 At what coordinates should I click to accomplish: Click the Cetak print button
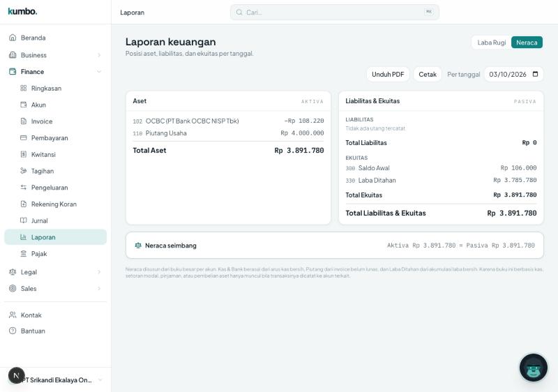[x=428, y=75]
